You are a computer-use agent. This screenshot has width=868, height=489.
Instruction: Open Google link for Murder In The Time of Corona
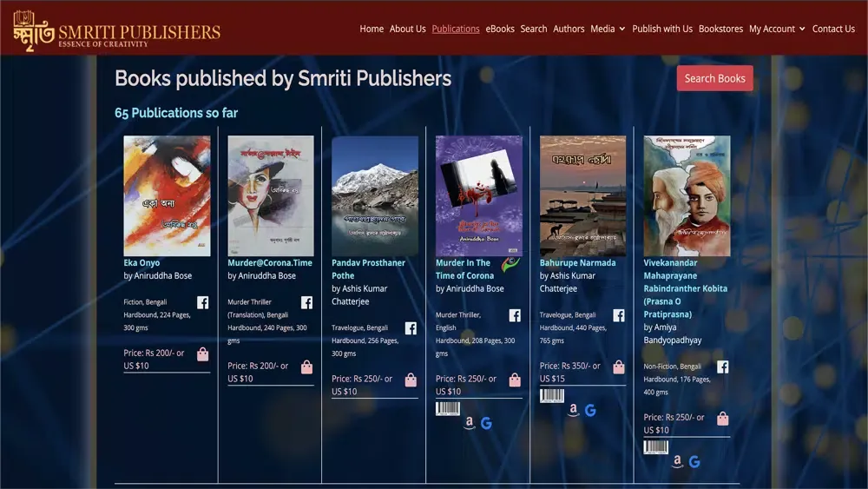click(487, 424)
